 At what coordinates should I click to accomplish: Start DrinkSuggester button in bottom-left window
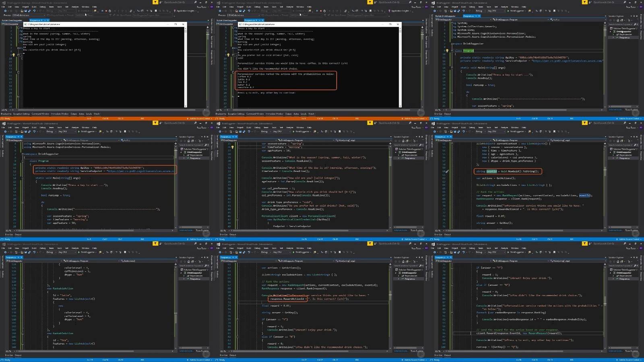[x=87, y=252]
